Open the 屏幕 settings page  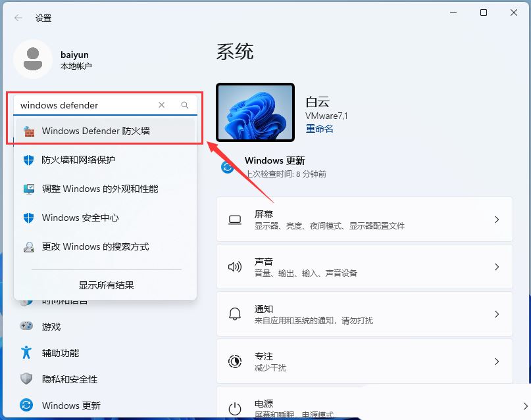(365, 219)
